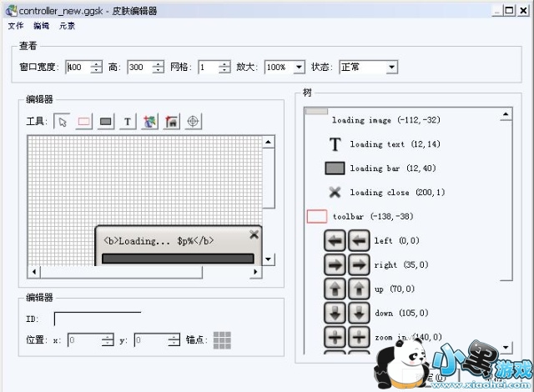Click second right arrow icon in tree
Viewport: 534px width, 392px height.
pyautogui.click(x=359, y=264)
